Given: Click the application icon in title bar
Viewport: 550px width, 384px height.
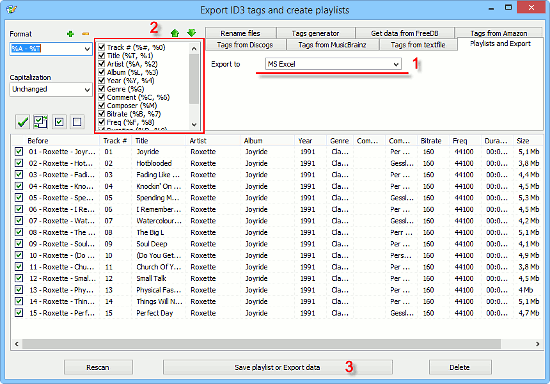Looking at the screenshot, I should [x=11, y=9].
